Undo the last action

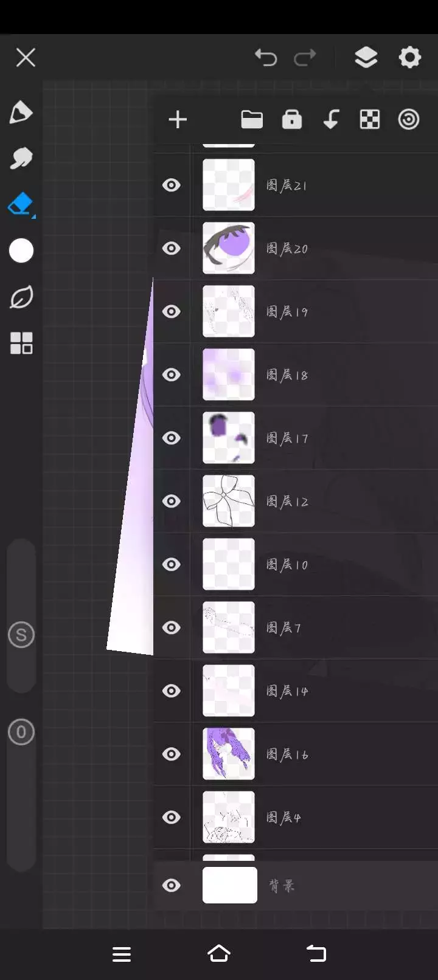point(266,58)
